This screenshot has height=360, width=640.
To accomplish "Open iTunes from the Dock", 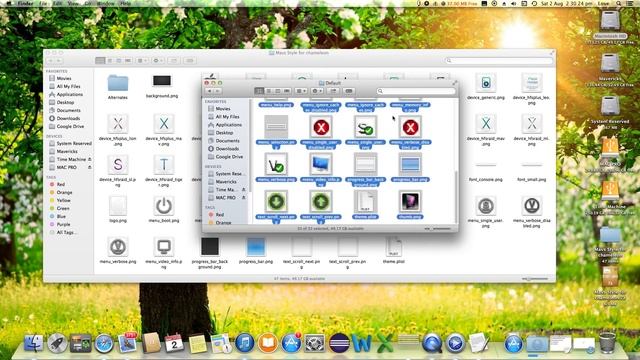I will click(x=244, y=343).
